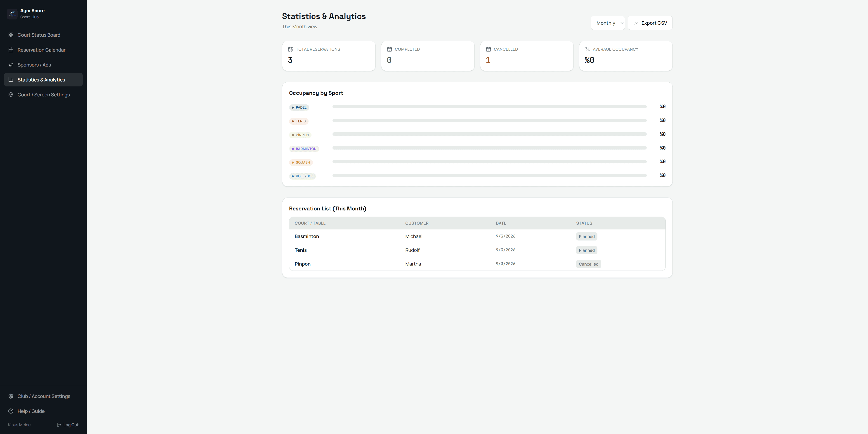Click the This Month view subtitle
Image resolution: width=868 pixels, height=434 pixels.
300,27
